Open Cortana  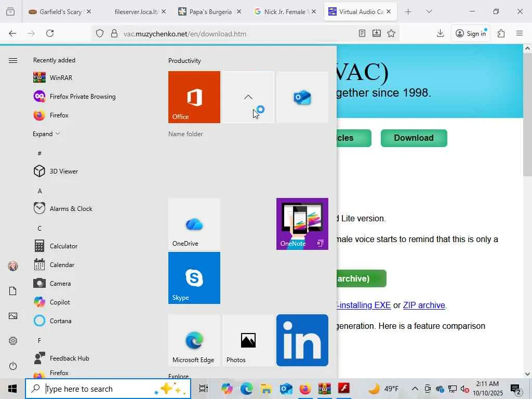52,321
